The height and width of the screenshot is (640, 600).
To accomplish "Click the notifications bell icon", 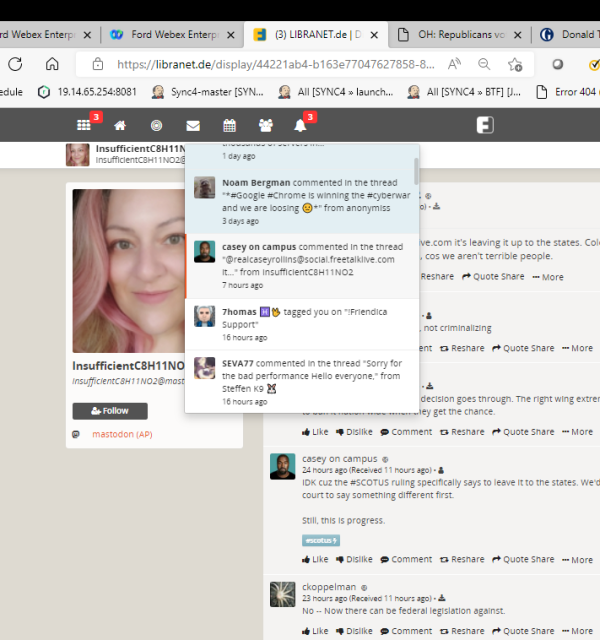I will click(299, 126).
